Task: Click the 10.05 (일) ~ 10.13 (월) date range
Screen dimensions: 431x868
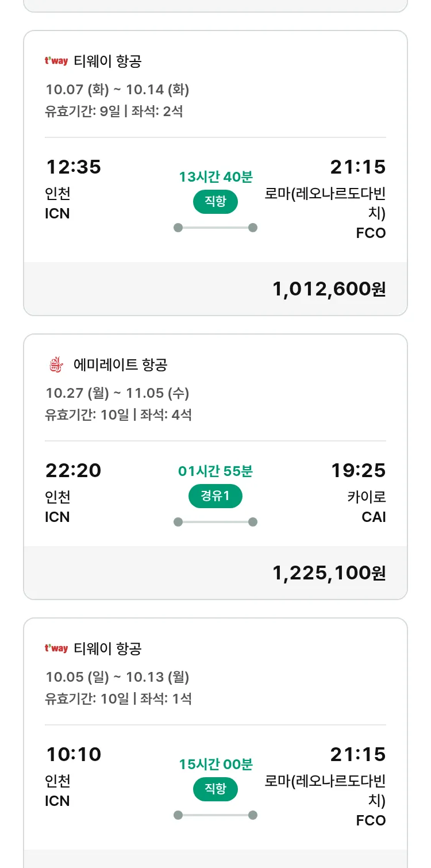Action: pyautogui.click(x=117, y=677)
